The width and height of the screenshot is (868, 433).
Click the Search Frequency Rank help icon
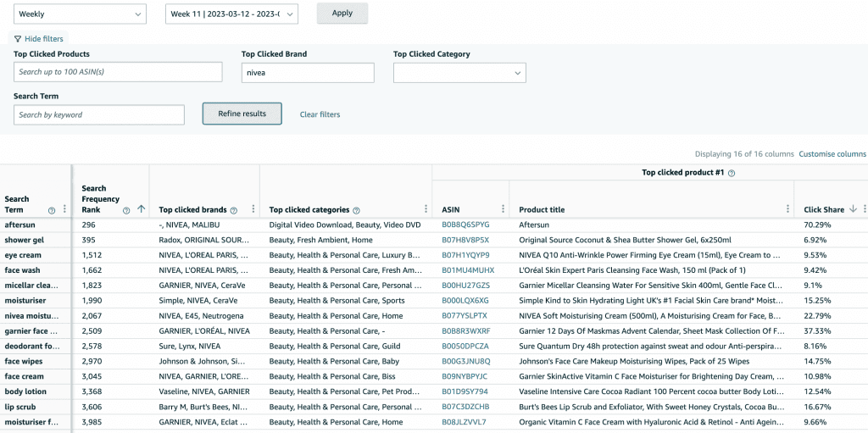coord(126,210)
